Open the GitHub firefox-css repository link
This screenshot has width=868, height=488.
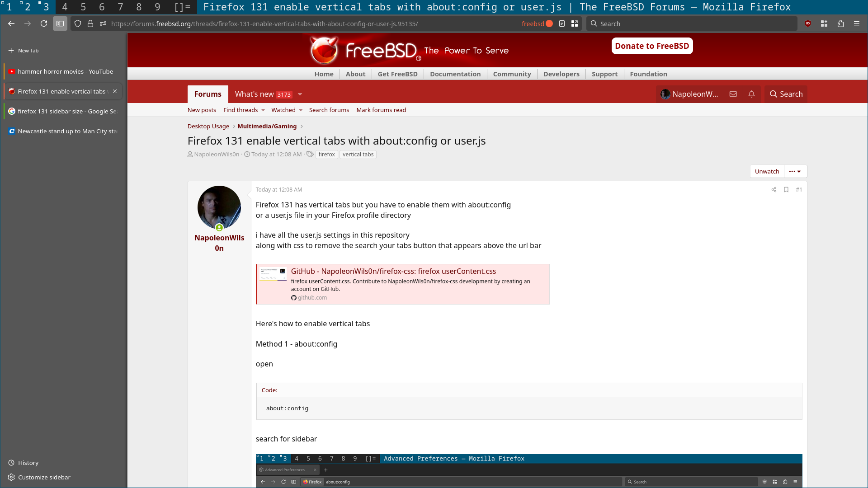click(x=393, y=271)
